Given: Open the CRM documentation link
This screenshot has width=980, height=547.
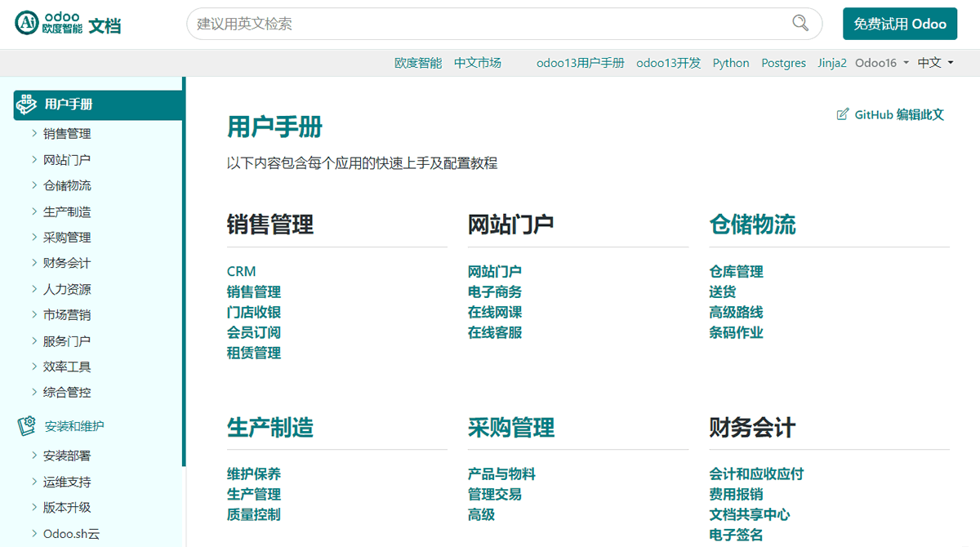Looking at the screenshot, I should pos(241,271).
